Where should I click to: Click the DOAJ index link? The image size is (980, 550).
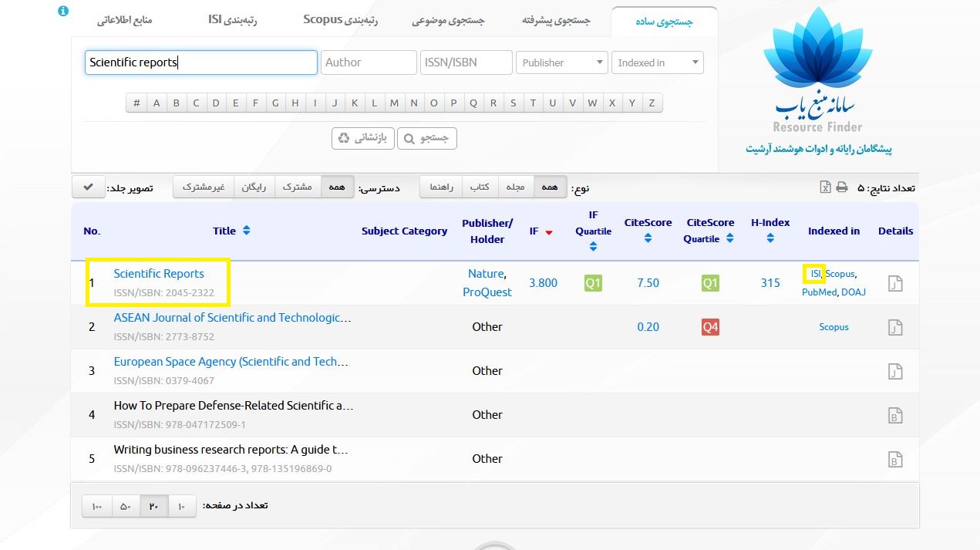(x=854, y=292)
